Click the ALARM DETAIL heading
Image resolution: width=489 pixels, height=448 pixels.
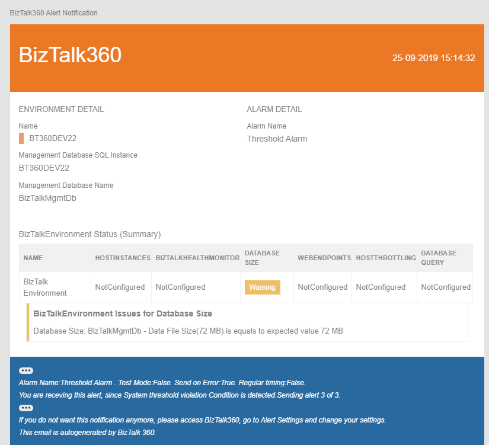pos(274,109)
